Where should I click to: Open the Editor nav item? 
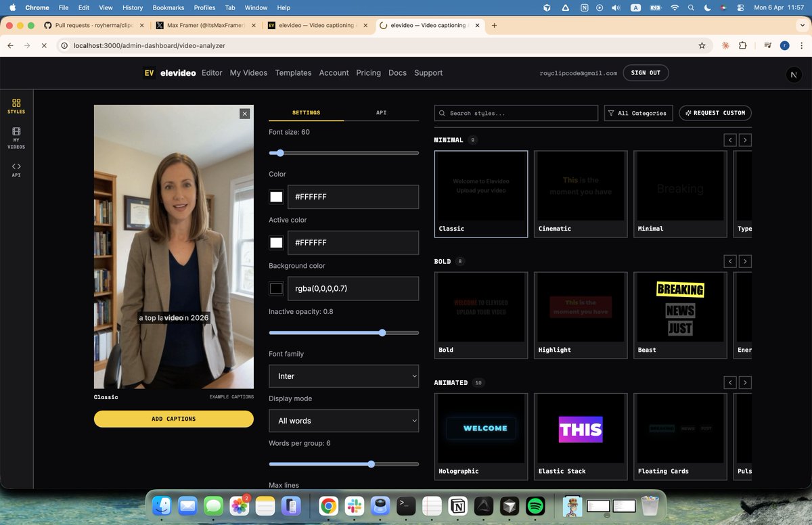(212, 73)
